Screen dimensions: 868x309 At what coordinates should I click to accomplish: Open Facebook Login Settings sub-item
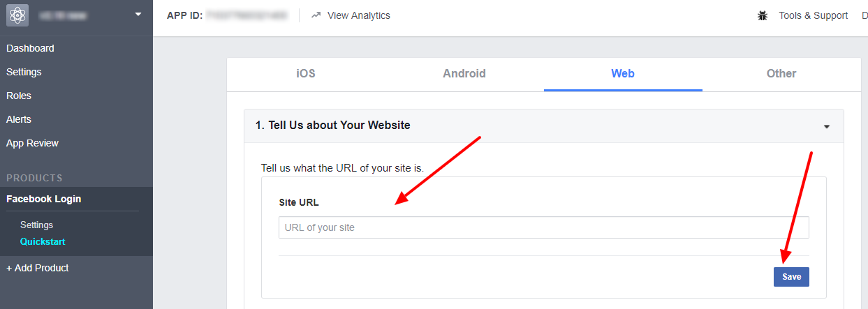coord(36,225)
